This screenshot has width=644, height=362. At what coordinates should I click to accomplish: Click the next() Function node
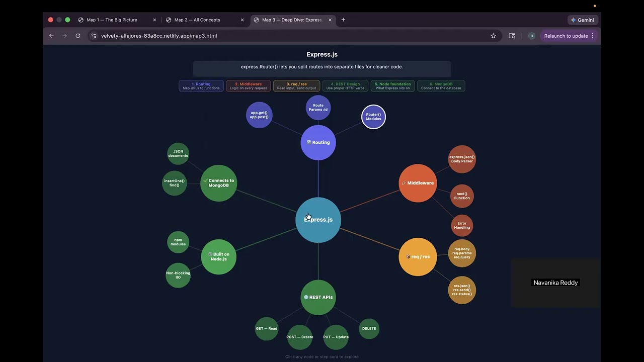462,196
